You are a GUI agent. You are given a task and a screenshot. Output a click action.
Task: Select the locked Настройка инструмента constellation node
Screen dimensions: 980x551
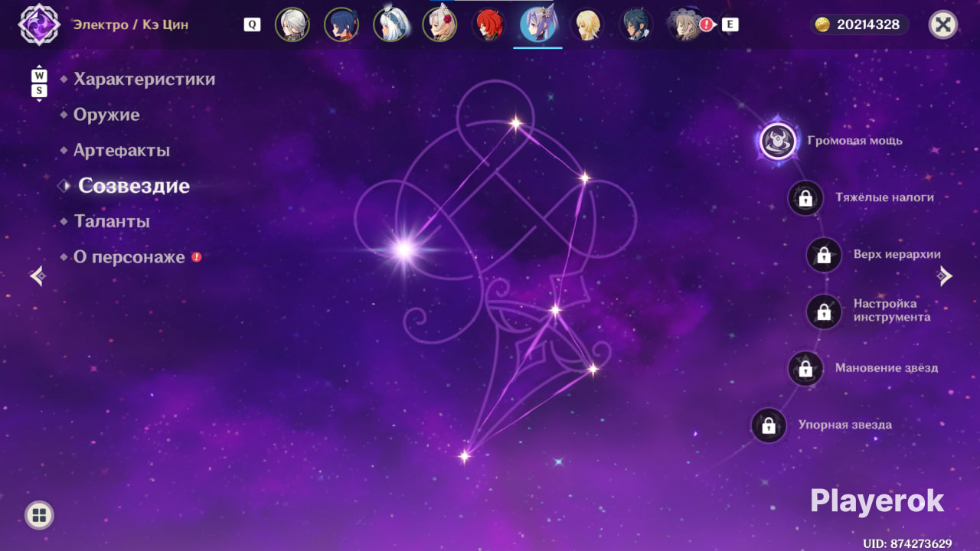[824, 311]
